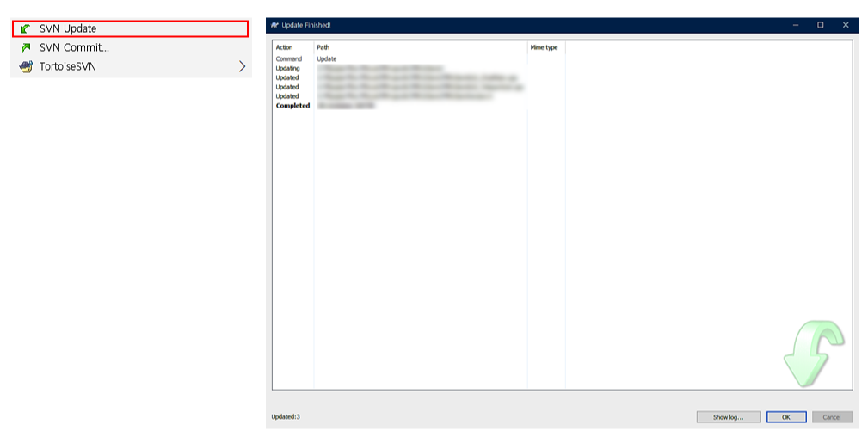This screenshot has width=868, height=437.
Task: Click the Show log... button
Action: [729, 417]
